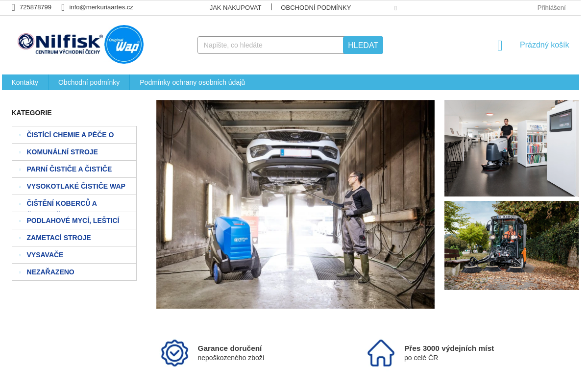Open Podmínky ochrany osobních údajů menu item
Image resolution: width=588 pixels, height=392 pixels.
pyautogui.click(x=192, y=82)
